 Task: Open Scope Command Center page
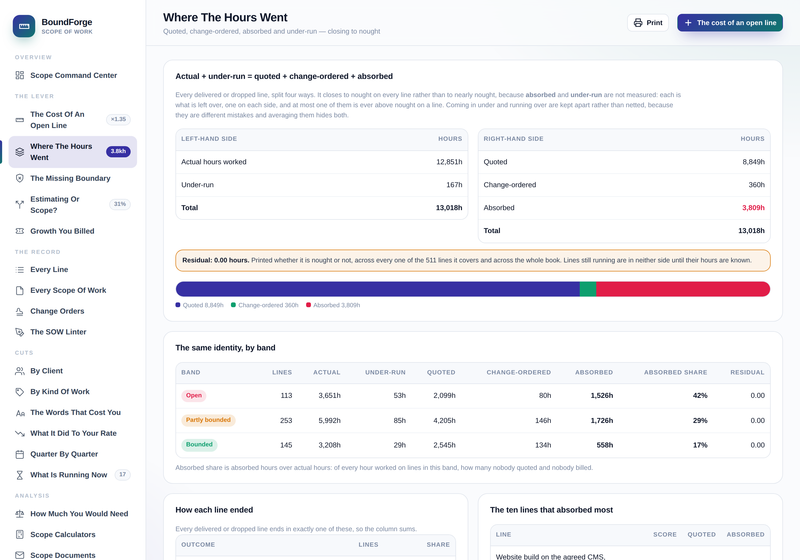[x=73, y=75]
